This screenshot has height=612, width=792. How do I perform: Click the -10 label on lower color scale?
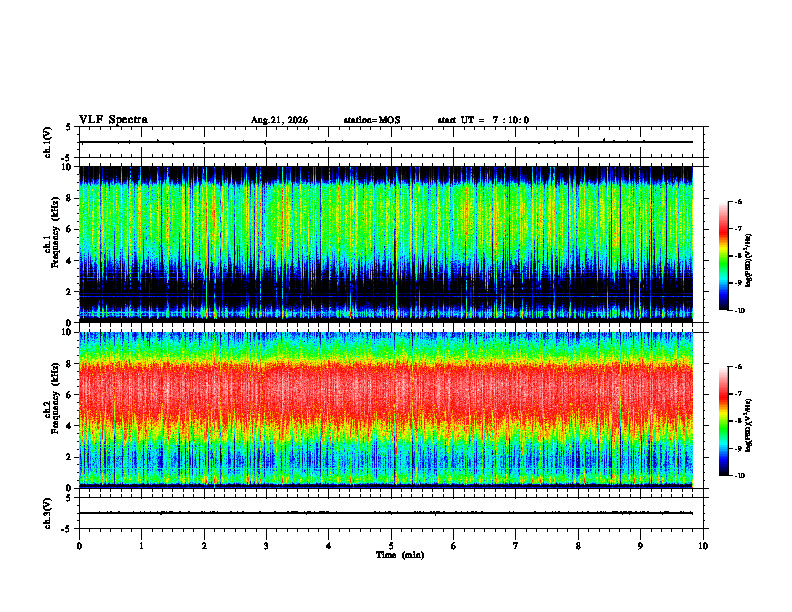point(739,476)
